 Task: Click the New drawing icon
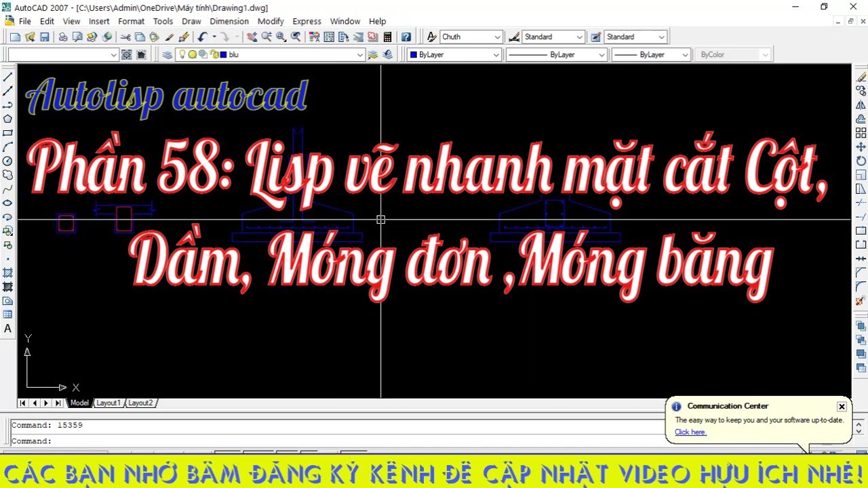15,37
